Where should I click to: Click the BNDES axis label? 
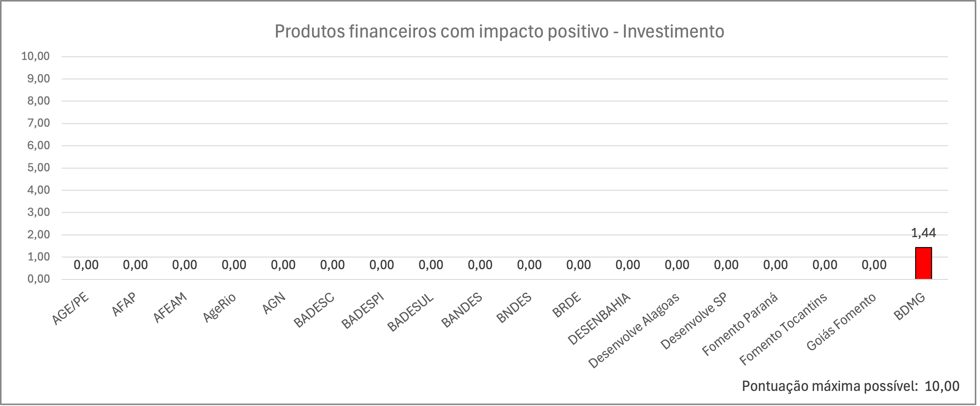point(514,309)
